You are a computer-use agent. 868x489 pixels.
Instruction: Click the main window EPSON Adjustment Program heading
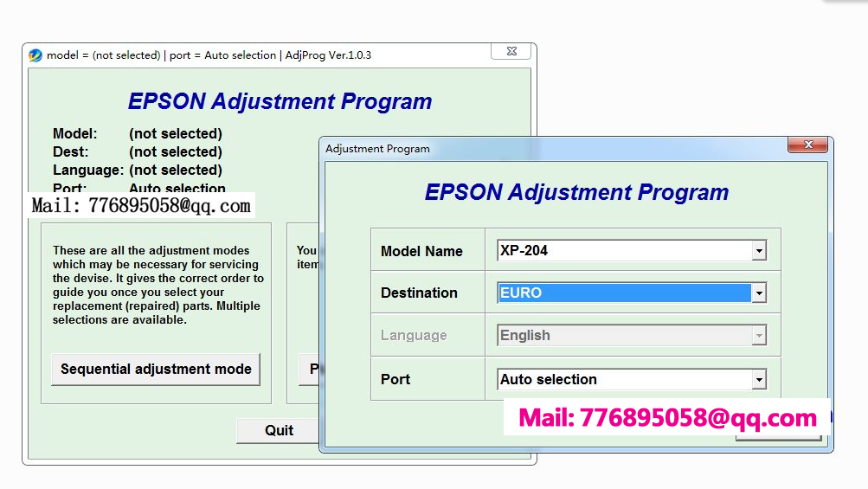click(280, 101)
